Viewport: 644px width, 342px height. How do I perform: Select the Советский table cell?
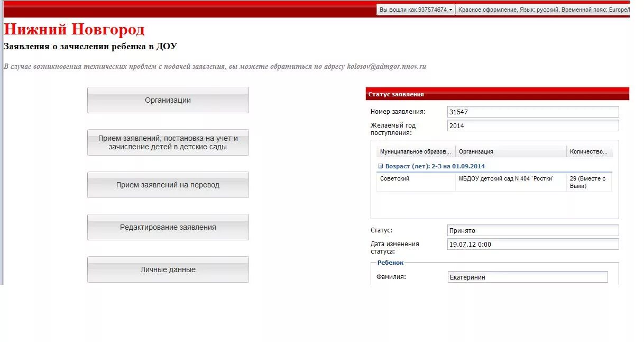(x=416, y=182)
